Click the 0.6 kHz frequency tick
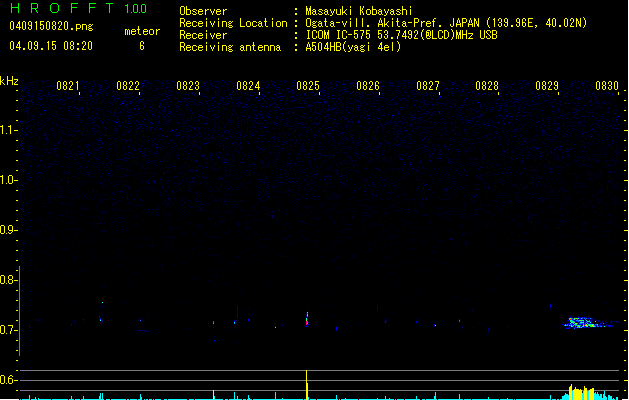629x400 pixels. pyautogui.click(x=8, y=380)
